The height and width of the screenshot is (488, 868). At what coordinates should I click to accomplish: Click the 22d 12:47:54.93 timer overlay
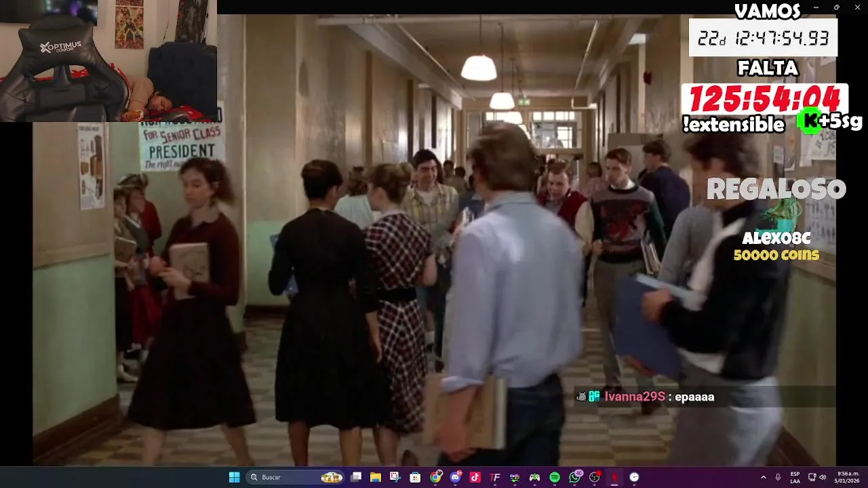click(764, 38)
